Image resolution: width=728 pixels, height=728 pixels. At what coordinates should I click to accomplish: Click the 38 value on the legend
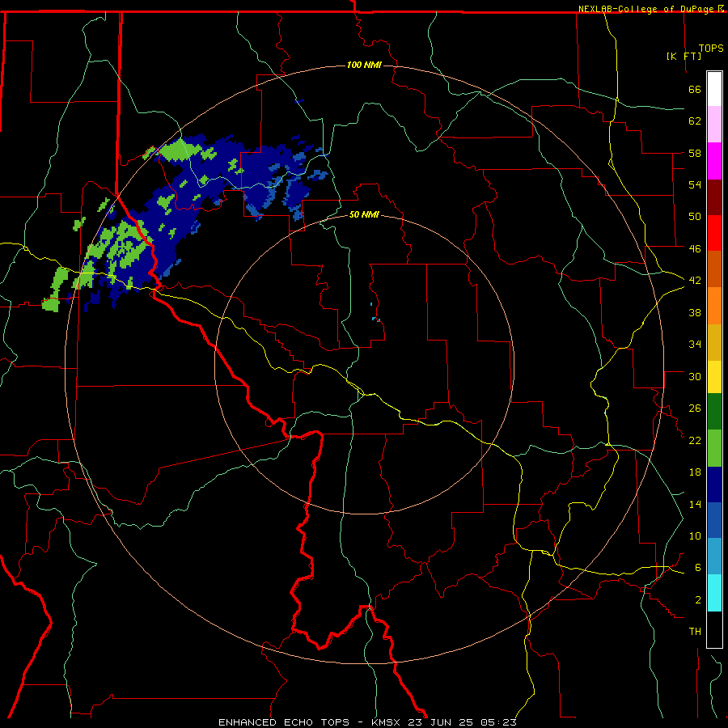tap(695, 312)
